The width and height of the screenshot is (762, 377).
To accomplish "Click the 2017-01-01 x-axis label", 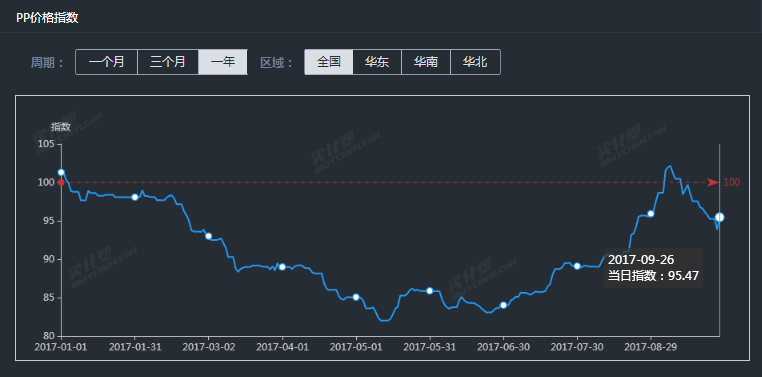I will pos(61,347).
